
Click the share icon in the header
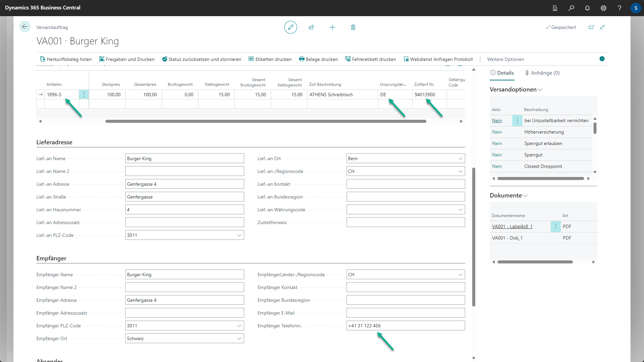coord(311,27)
